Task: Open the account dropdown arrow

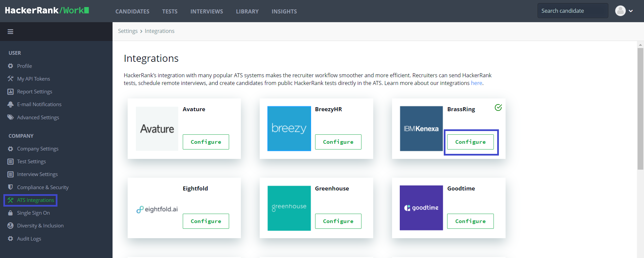Action: click(631, 11)
